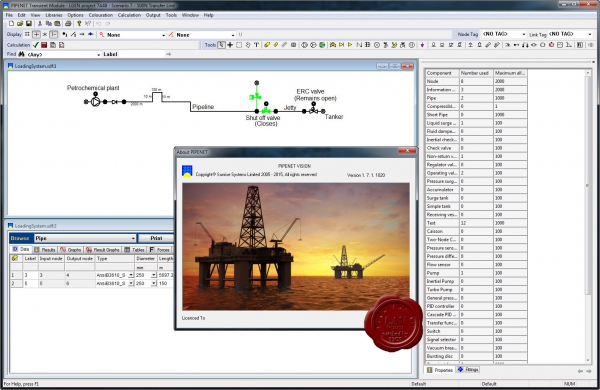
Task: Select the green globe component tool
Action: coord(322,45)
